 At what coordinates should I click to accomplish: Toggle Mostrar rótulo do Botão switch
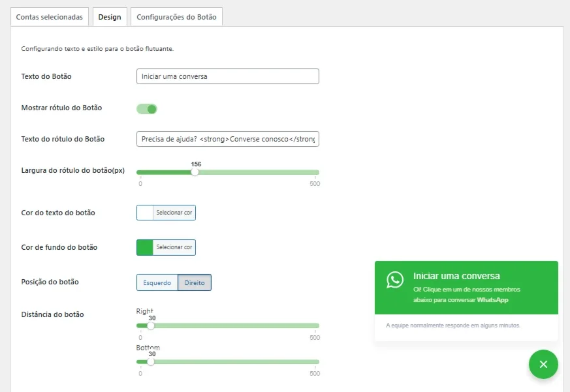pos(147,109)
